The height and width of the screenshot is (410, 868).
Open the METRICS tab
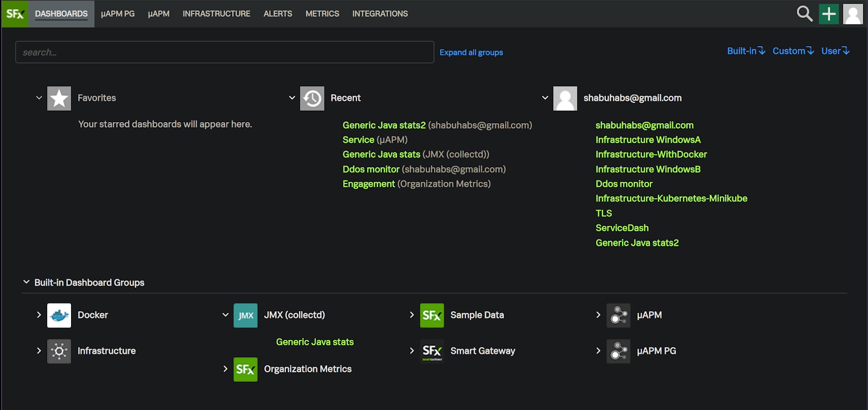click(322, 14)
